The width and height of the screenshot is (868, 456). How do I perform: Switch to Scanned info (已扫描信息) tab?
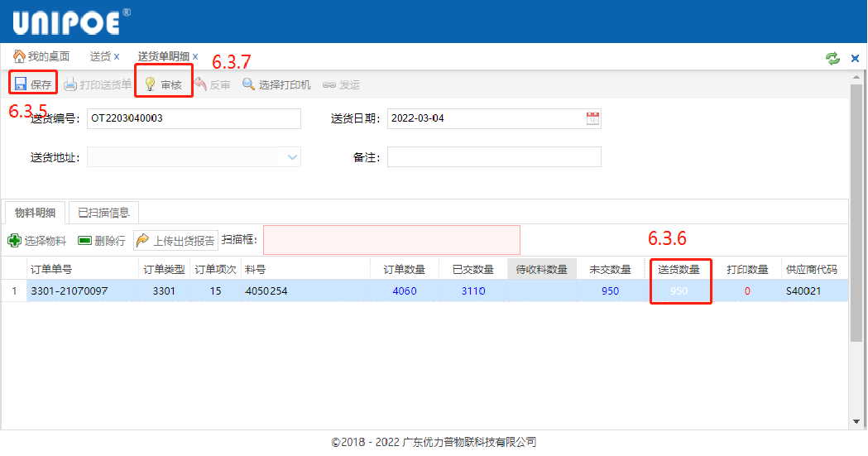point(103,213)
